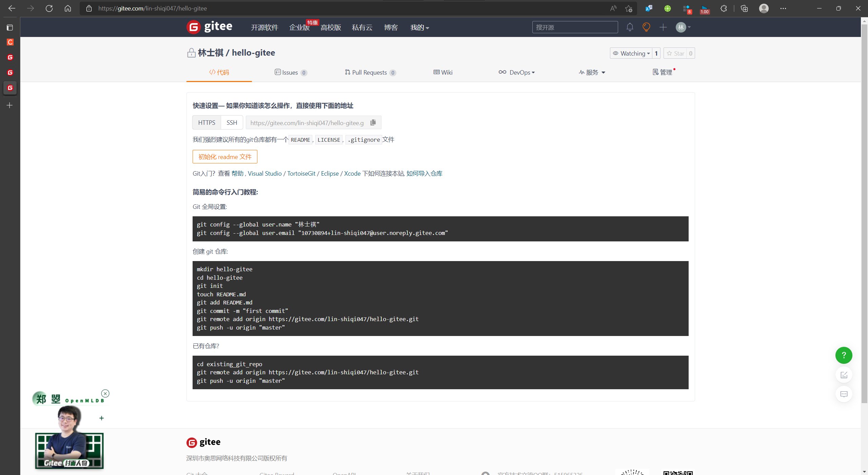The width and height of the screenshot is (868, 475).
Task: Click the 搜开源 search field
Action: point(575,27)
